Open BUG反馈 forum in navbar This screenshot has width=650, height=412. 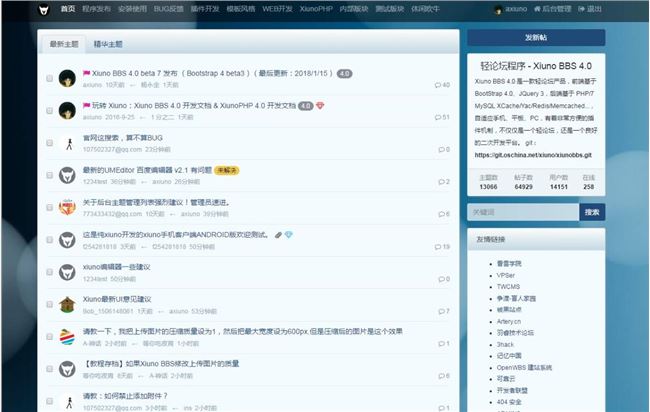point(169,9)
